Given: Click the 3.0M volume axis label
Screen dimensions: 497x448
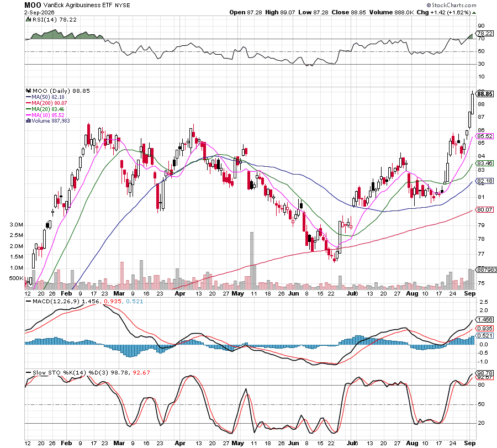Looking at the screenshot, I should 16,225.
